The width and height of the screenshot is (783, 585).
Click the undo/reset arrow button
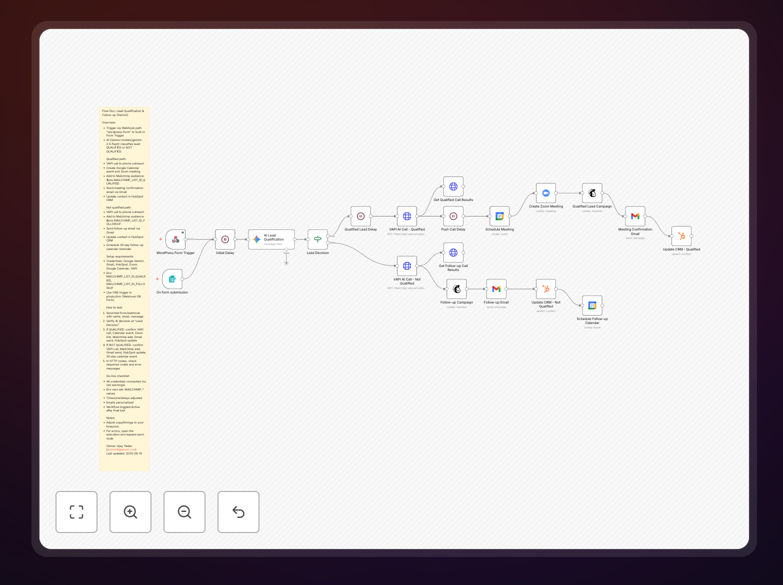(238, 512)
